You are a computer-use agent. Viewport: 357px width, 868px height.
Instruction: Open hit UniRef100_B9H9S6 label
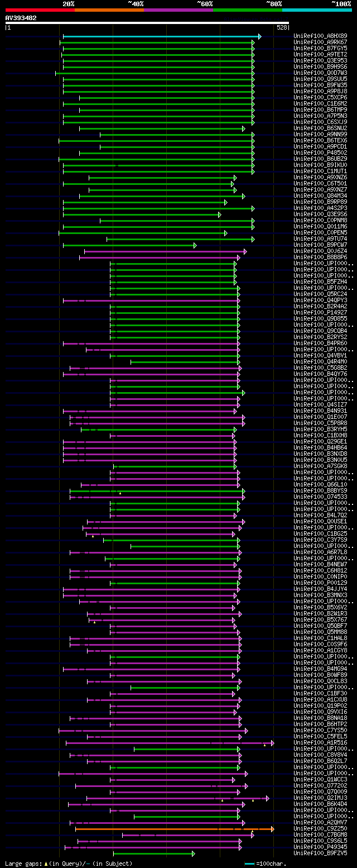[x=320, y=67]
